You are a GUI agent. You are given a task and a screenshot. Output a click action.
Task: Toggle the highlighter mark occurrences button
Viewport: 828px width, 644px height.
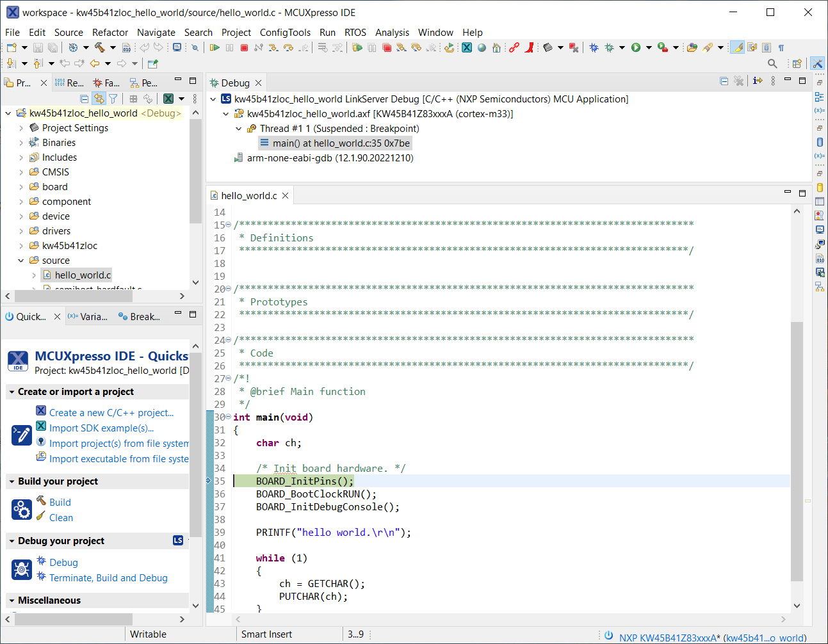[737, 47]
